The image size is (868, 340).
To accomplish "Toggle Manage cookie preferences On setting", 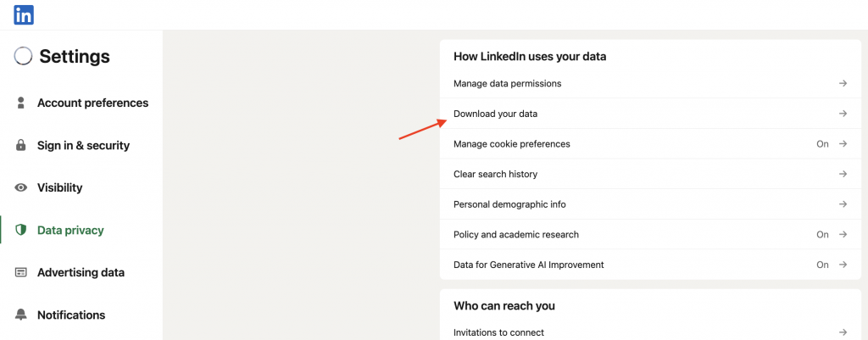I will [822, 144].
